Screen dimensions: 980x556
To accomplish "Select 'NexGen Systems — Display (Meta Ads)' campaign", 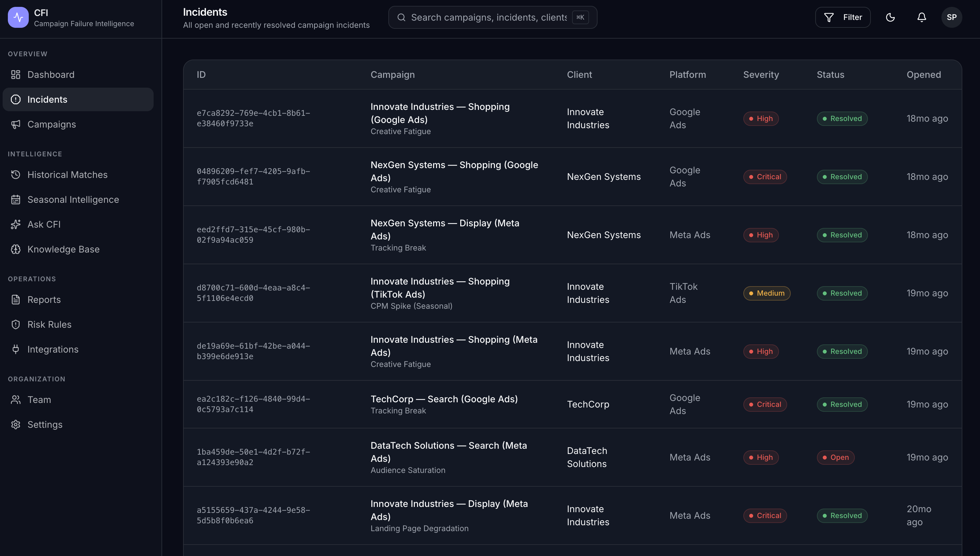I will (x=445, y=230).
